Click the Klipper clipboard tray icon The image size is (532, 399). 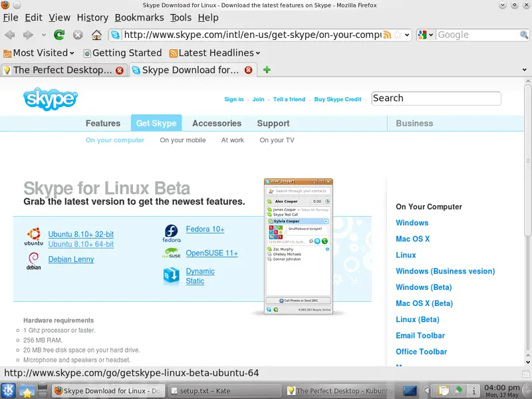(x=443, y=391)
